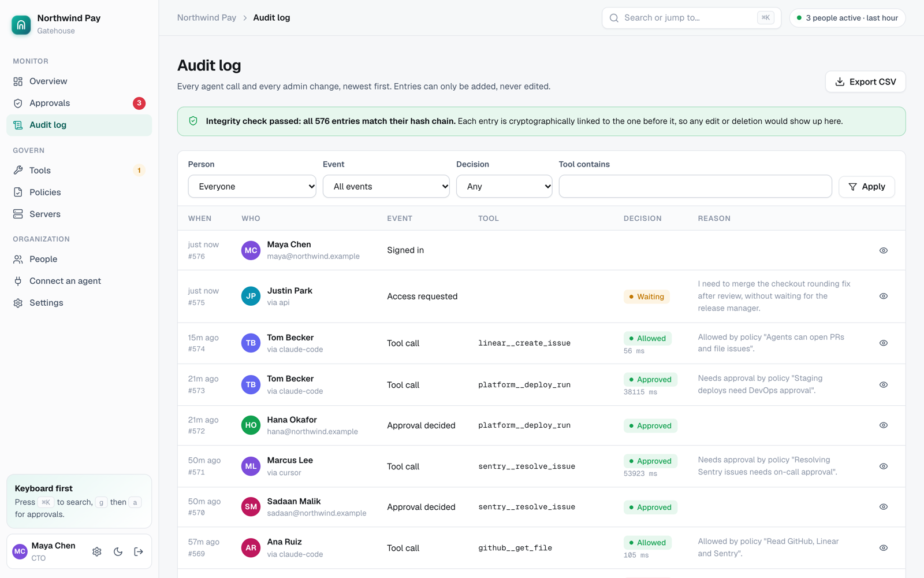The height and width of the screenshot is (578, 924).
Task: Open the Overview page
Action: [x=79, y=81]
